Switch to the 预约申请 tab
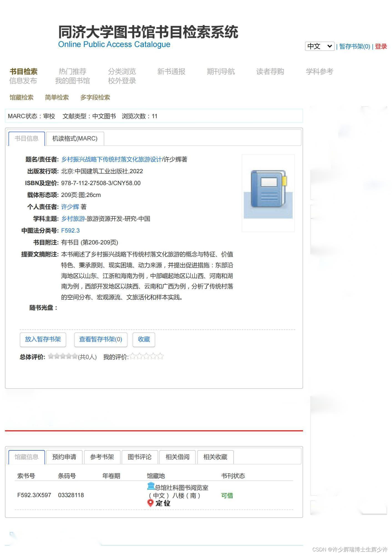This screenshot has width=392, height=555. [x=64, y=457]
